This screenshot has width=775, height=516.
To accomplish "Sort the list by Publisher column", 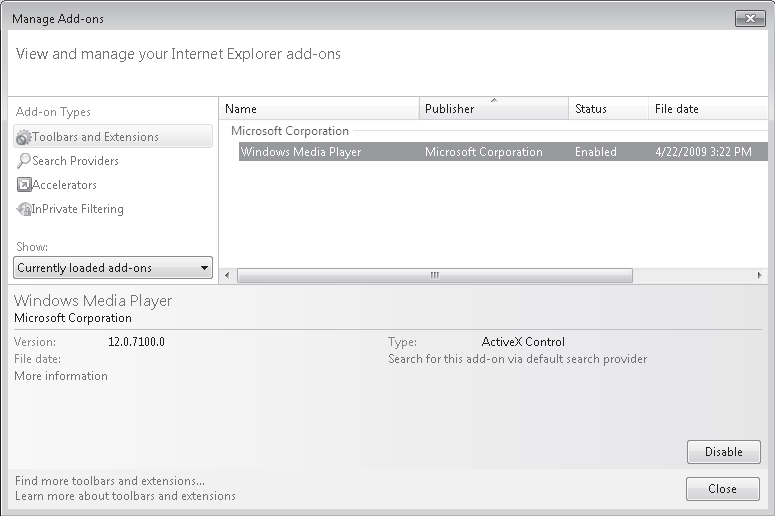I will point(494,108).
